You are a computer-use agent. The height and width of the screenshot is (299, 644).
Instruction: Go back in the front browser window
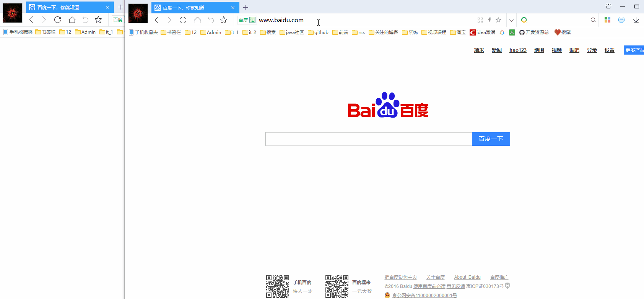click(x=156, y=20)
